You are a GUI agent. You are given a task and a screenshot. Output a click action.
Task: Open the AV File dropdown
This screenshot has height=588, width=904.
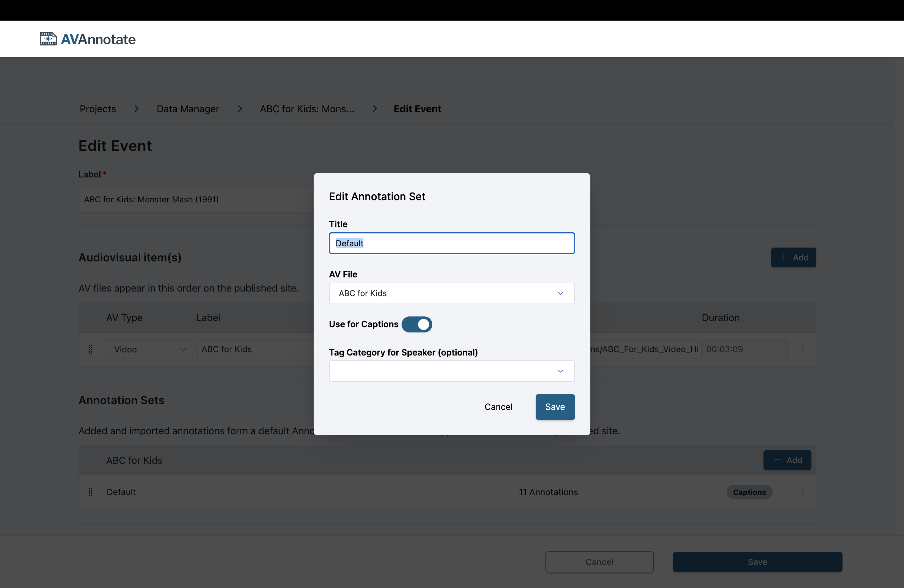click(x=451, y=293)
